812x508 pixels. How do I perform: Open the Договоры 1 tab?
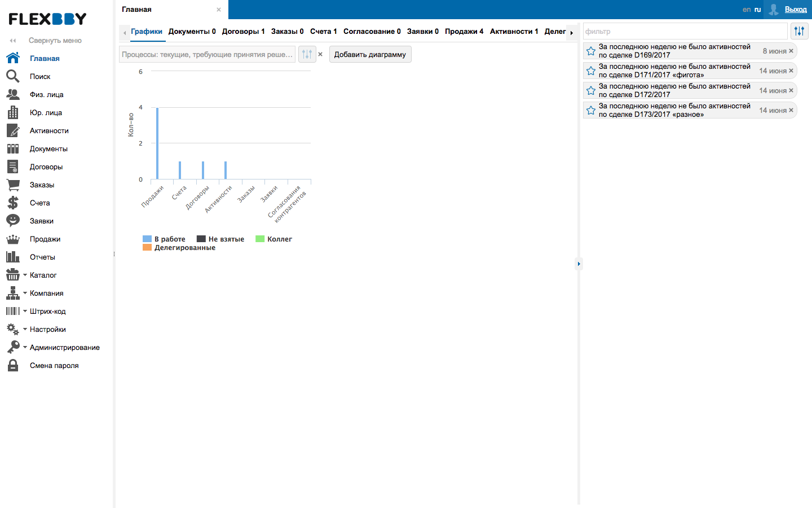coord(243,32)
